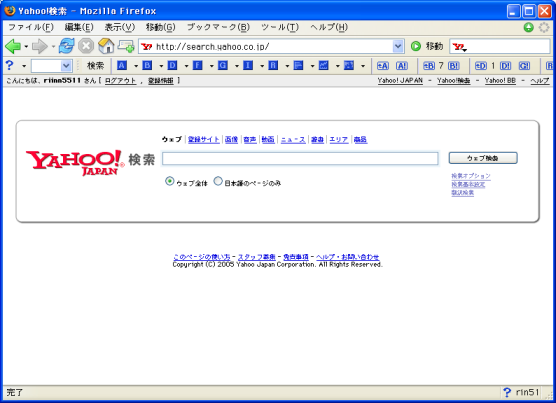Switch to the ニュース search tab
The height and width of the screenshot is (403, 556).
[293, 140]
